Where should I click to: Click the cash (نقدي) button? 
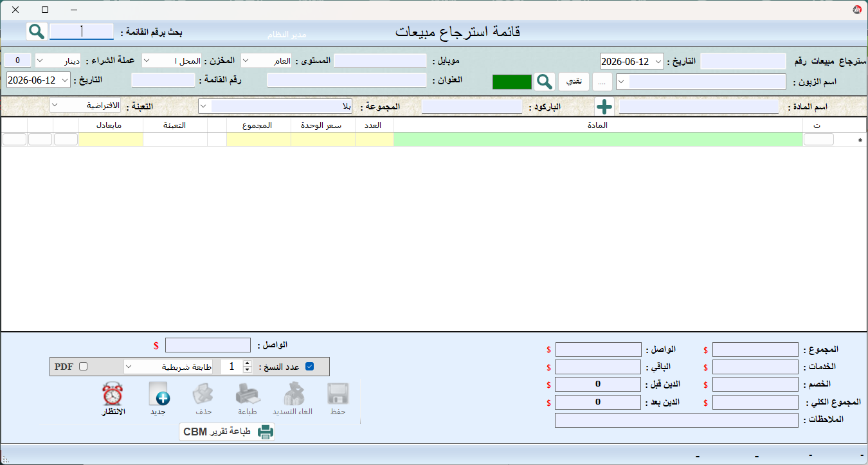tap(573, 82)
